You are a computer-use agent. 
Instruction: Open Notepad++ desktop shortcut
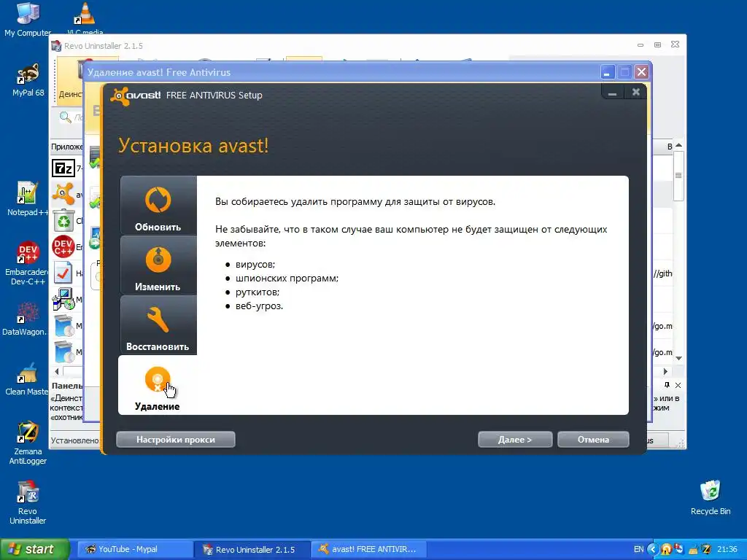[27, 199]
